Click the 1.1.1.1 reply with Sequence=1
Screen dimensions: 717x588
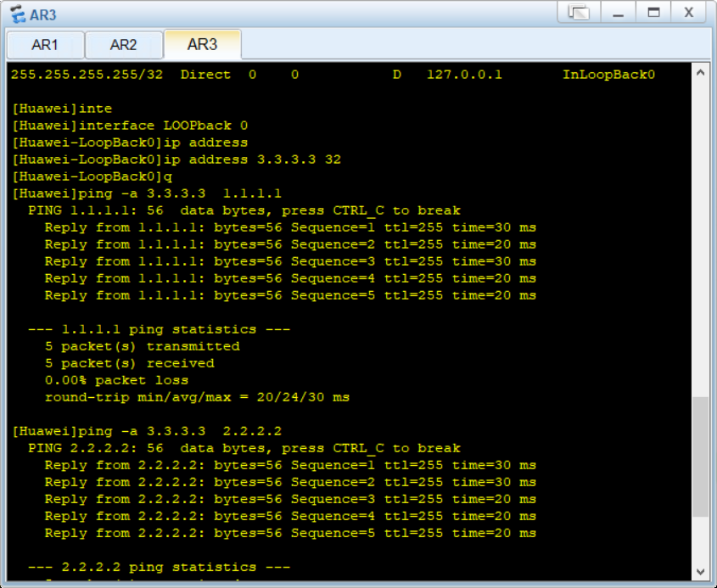(290, 227)
